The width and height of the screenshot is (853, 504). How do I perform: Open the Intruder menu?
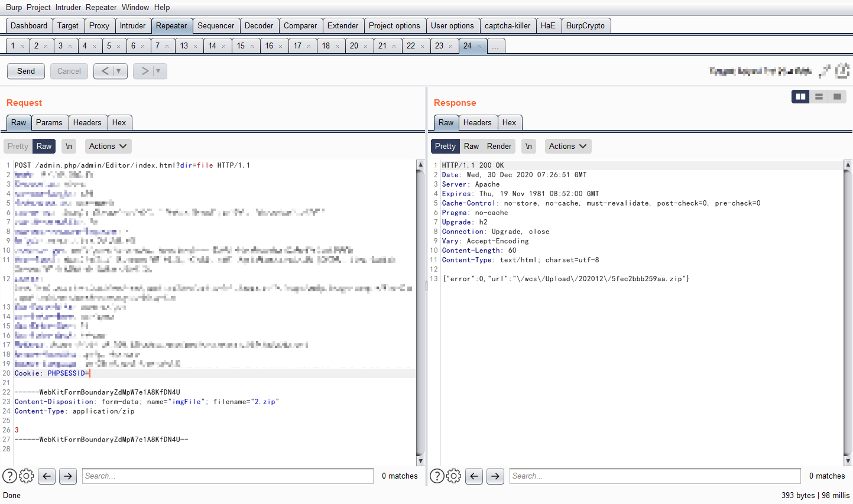[x=69, y=7]
